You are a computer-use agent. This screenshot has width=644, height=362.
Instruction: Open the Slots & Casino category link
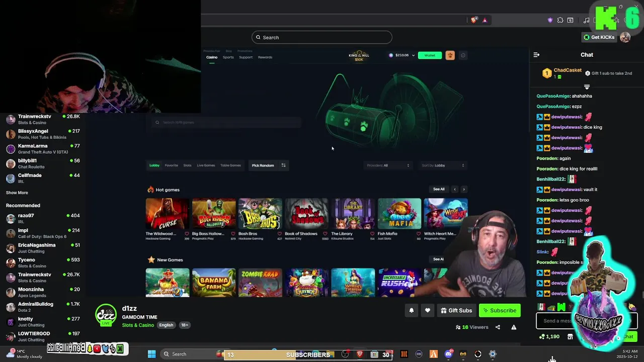coord(138,325)
